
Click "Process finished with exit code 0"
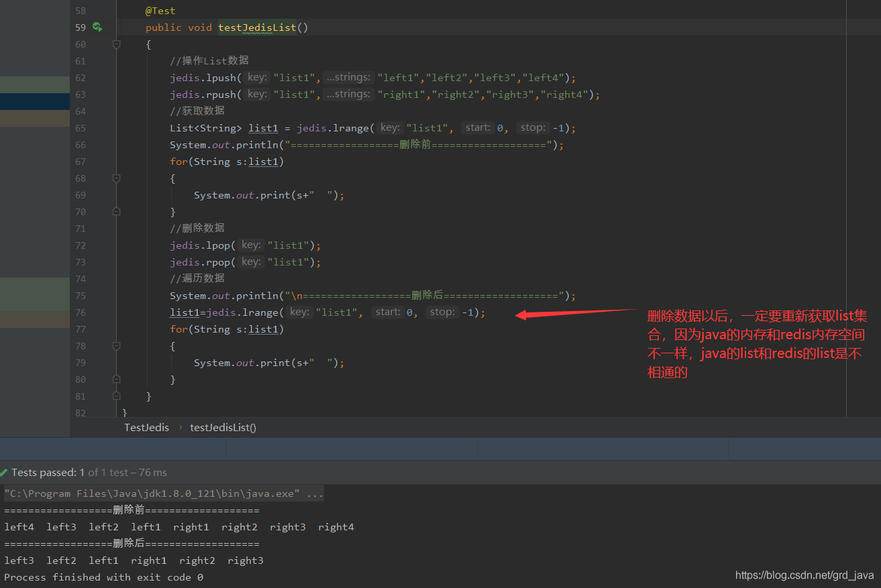point(104,577)
